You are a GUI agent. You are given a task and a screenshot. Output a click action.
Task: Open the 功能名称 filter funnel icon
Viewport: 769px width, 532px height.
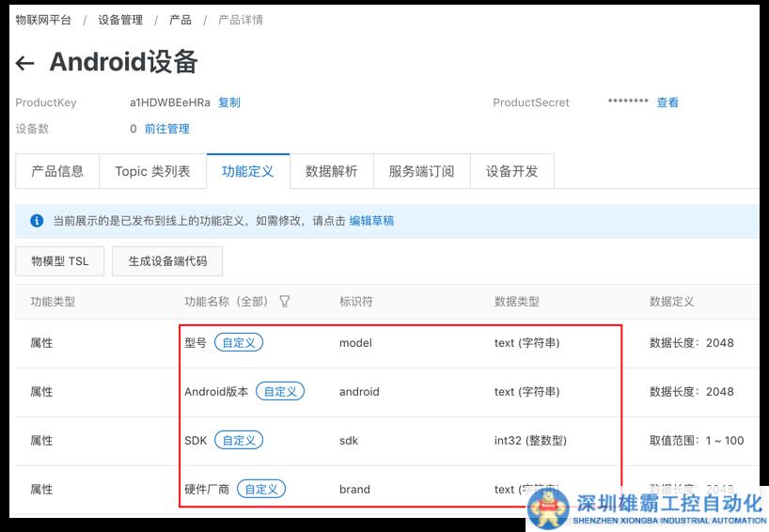284,302
